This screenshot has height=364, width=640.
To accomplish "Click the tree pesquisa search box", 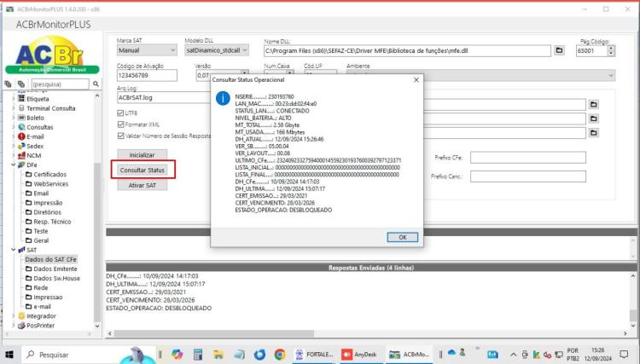I will (60, 84).
